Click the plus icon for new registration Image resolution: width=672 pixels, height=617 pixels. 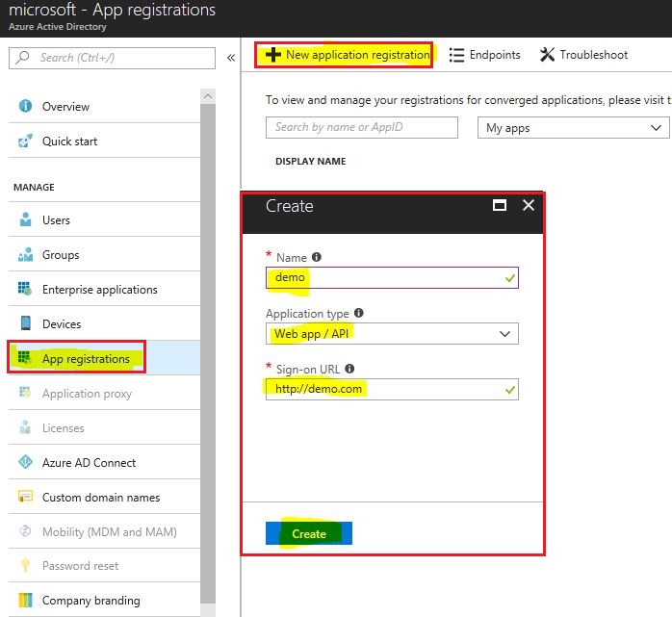273,55
